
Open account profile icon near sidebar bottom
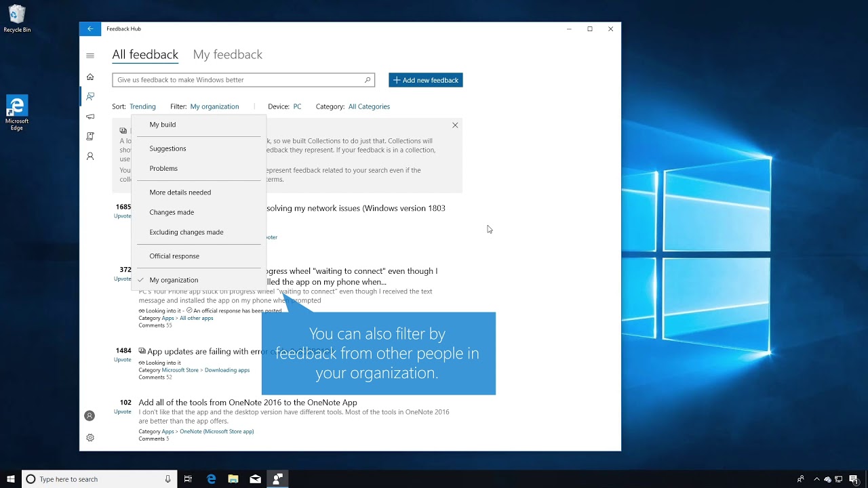[x=90, y=415]
